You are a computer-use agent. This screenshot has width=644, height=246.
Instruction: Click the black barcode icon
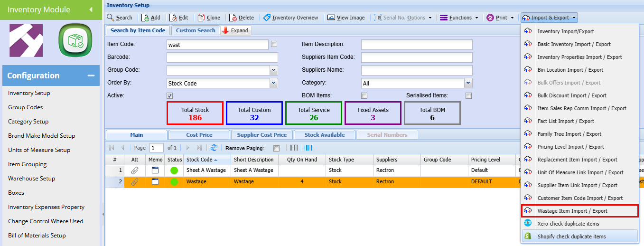pos(294,148)
